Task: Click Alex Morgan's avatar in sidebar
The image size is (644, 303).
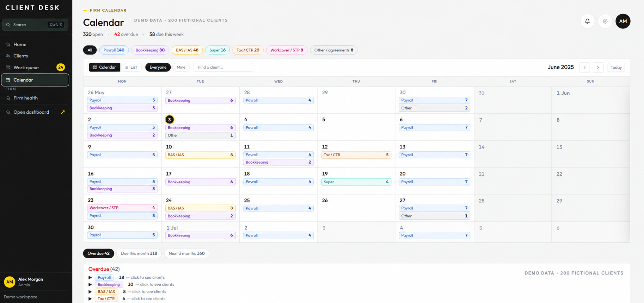Action: (x=10, y=282)
